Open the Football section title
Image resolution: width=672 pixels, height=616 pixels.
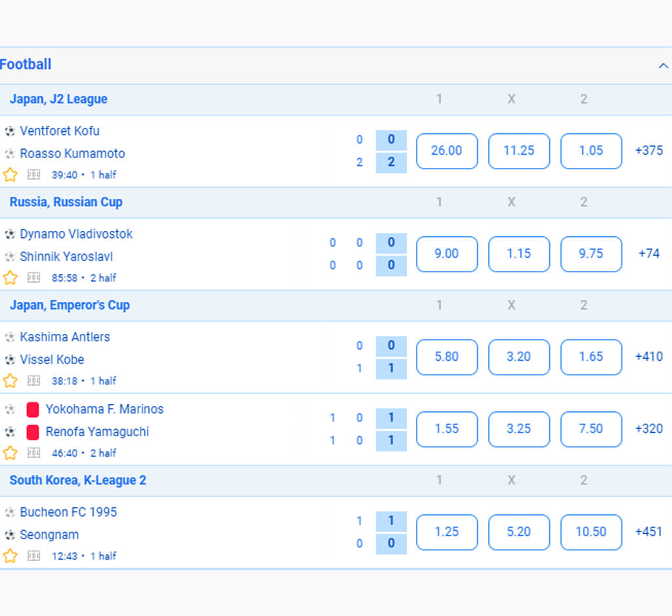pyautogui.click(x=26, y=65)
